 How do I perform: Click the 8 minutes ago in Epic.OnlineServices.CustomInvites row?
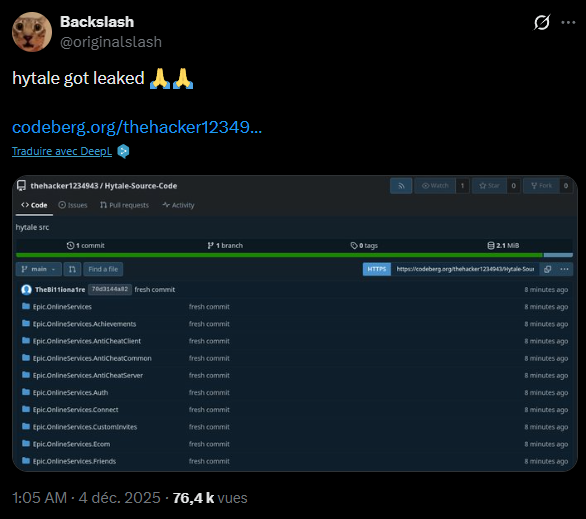tap(546, 427)
